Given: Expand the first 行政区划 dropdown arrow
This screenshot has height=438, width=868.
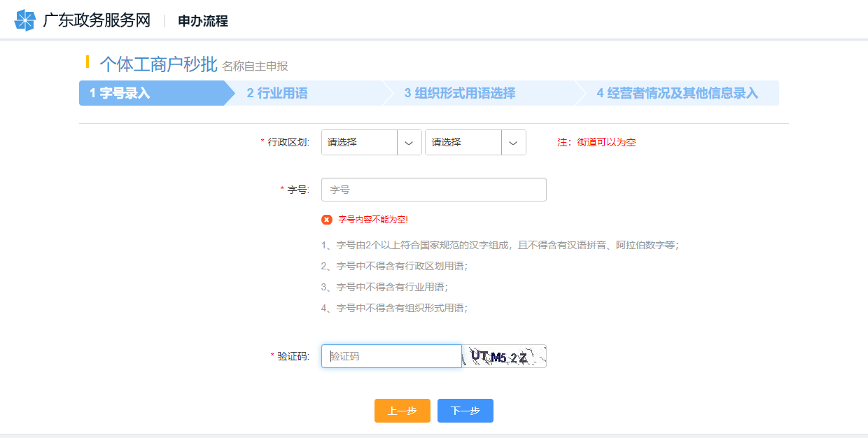Looking at the screenshot, I should [409, 143].
